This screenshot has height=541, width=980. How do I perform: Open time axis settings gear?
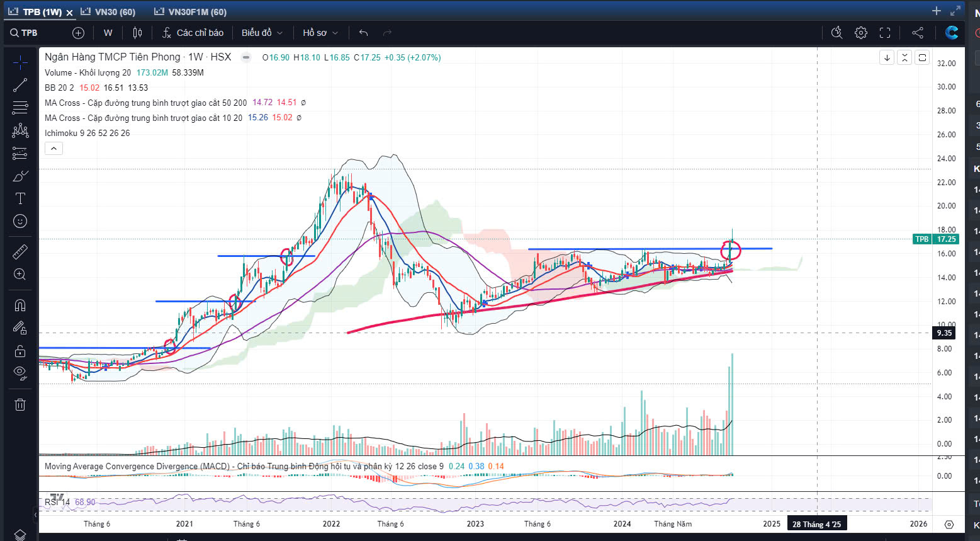pos(949,524)
